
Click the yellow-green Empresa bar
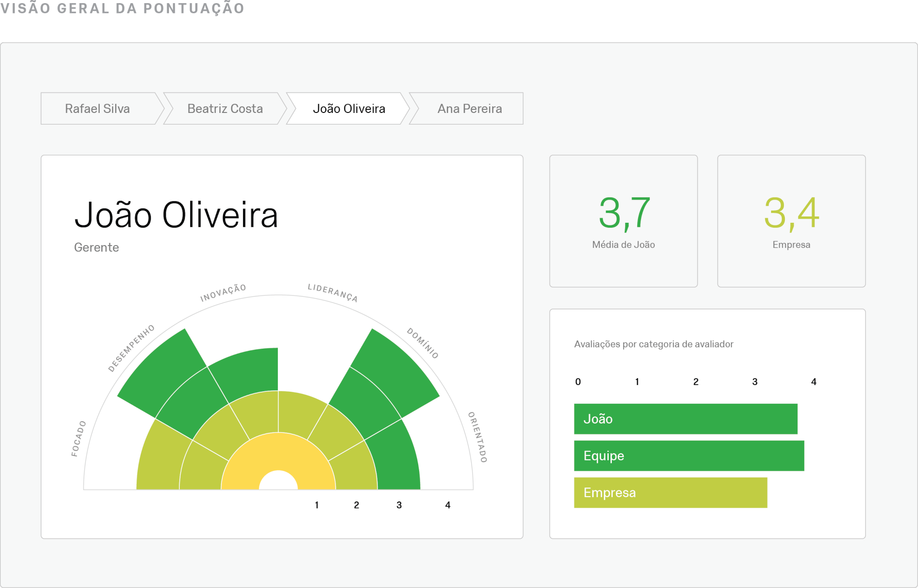[x=670, y=493]
